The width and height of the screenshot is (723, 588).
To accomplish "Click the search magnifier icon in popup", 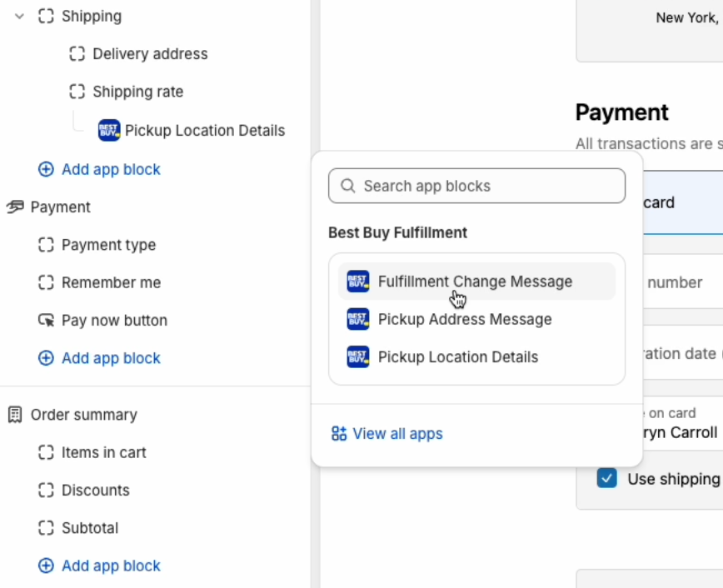I will click(348, 186).
